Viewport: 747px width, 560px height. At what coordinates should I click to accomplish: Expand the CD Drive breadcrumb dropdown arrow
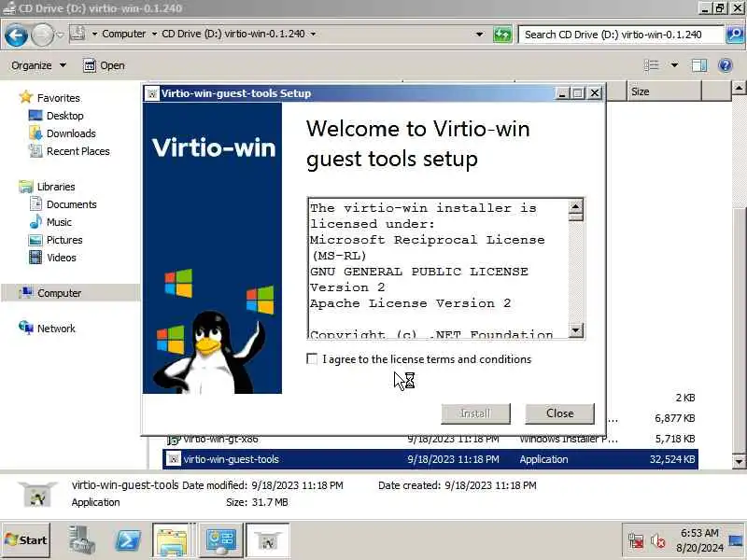(313, 35)
